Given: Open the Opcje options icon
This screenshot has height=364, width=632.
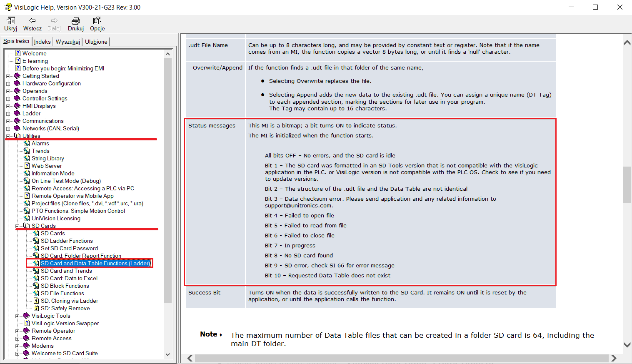Looking at the screenshot, I should click(x=97, y=20).
